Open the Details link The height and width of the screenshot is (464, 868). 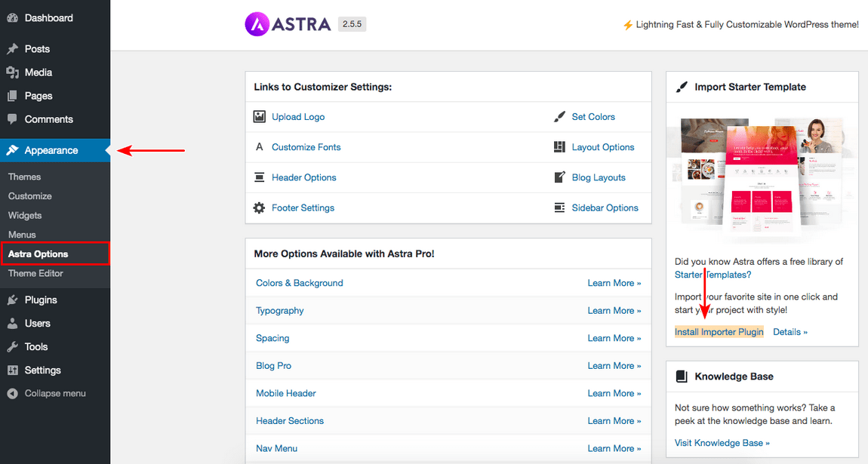[x=790, y=332]
